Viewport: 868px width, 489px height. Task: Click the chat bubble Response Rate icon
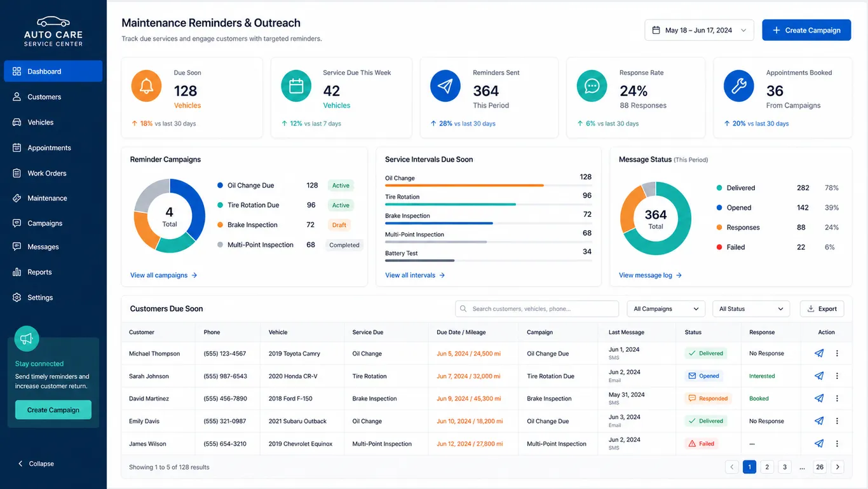tap(592, 86)
